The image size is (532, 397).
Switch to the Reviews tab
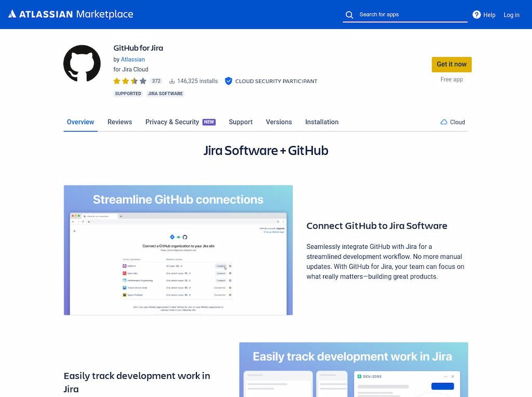tap(119, 122)
